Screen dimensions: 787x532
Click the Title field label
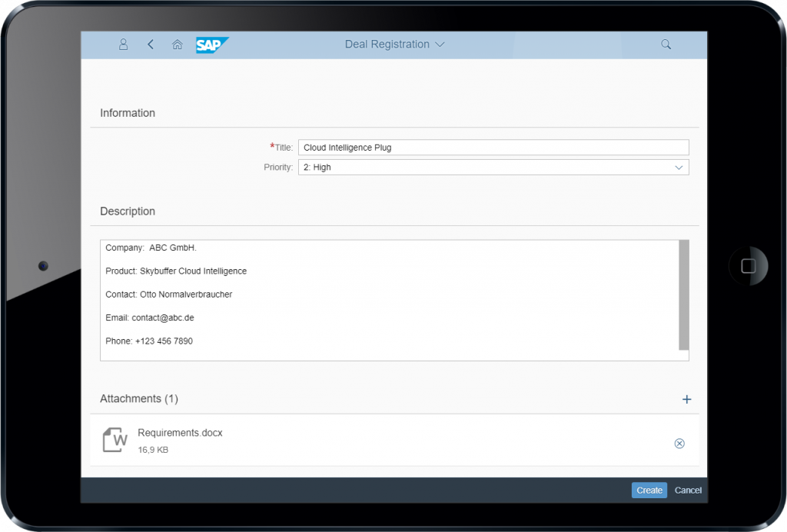click(281, 148)
